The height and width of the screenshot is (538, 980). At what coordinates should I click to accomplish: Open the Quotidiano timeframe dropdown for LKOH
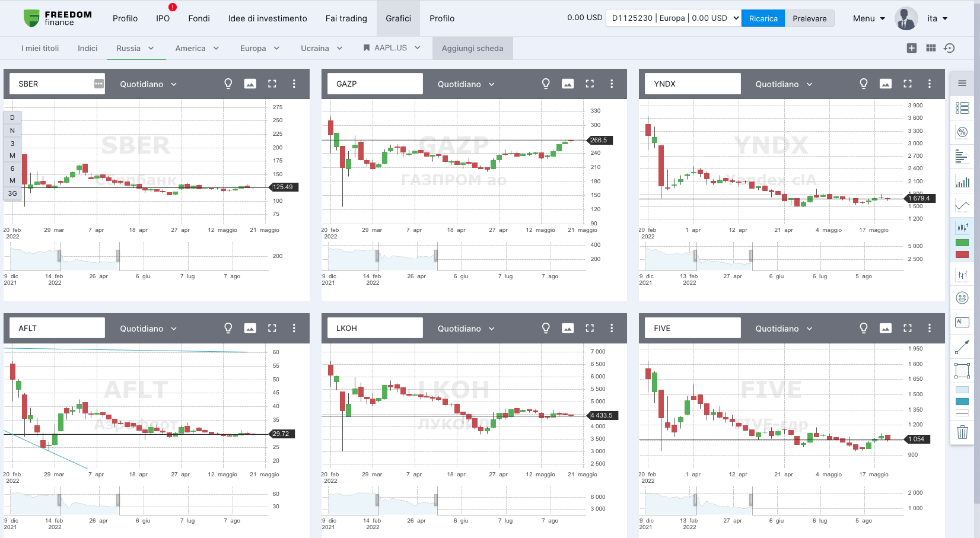[466, 329]
